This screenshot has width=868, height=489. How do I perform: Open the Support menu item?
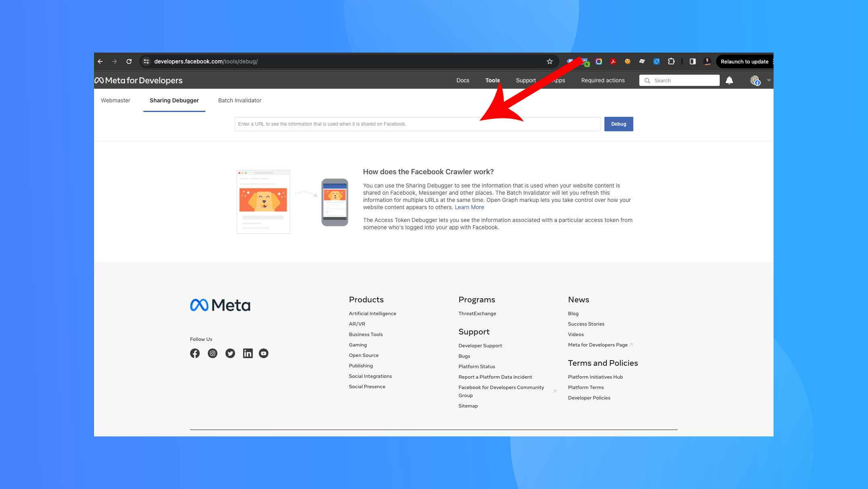pos(525,80)
